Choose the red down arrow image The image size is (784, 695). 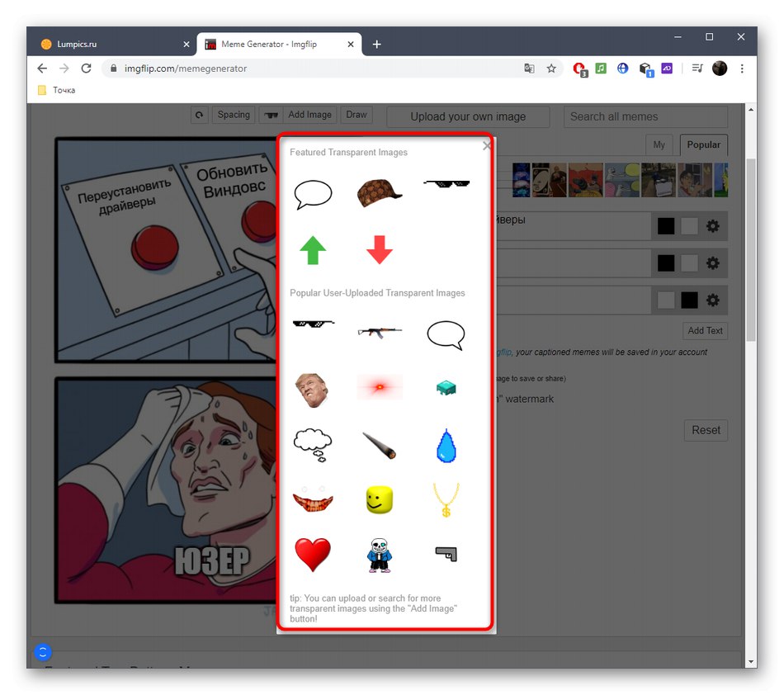[x=380, y=249]
